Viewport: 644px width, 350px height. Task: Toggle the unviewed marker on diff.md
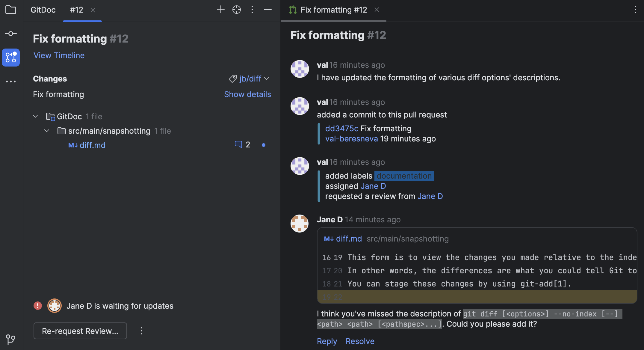[x=264, y=145]
